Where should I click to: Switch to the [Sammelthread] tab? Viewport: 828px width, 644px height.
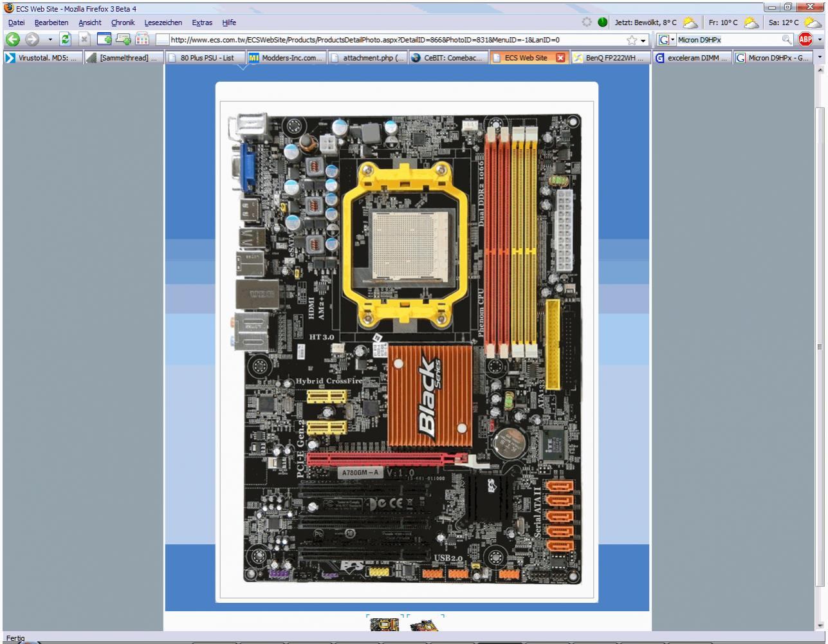point(124,58)
